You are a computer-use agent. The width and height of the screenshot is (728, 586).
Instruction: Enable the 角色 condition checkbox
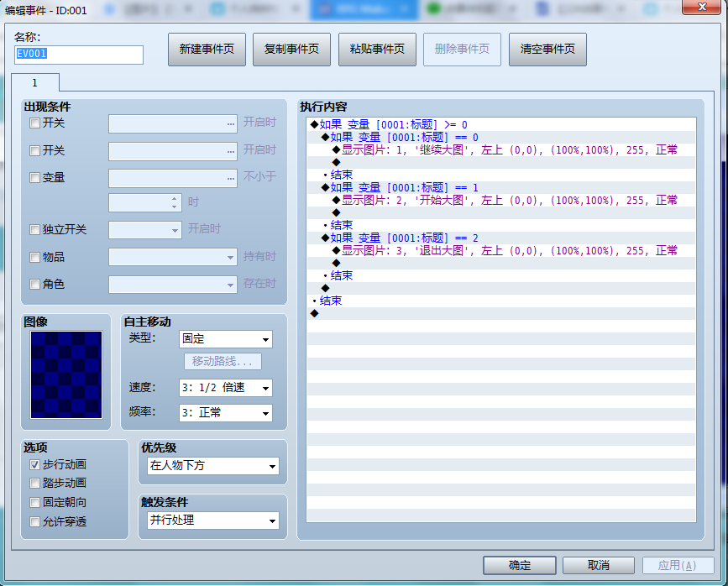(x=34, y=284)
